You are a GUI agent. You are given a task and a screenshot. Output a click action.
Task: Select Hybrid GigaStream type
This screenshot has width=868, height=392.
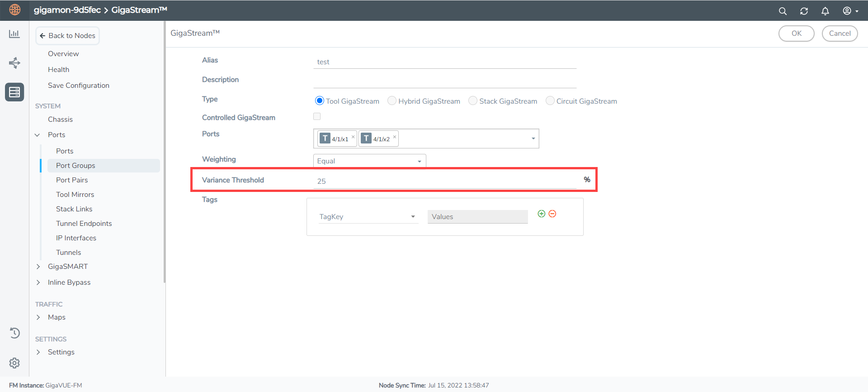(x=392, y=100)
